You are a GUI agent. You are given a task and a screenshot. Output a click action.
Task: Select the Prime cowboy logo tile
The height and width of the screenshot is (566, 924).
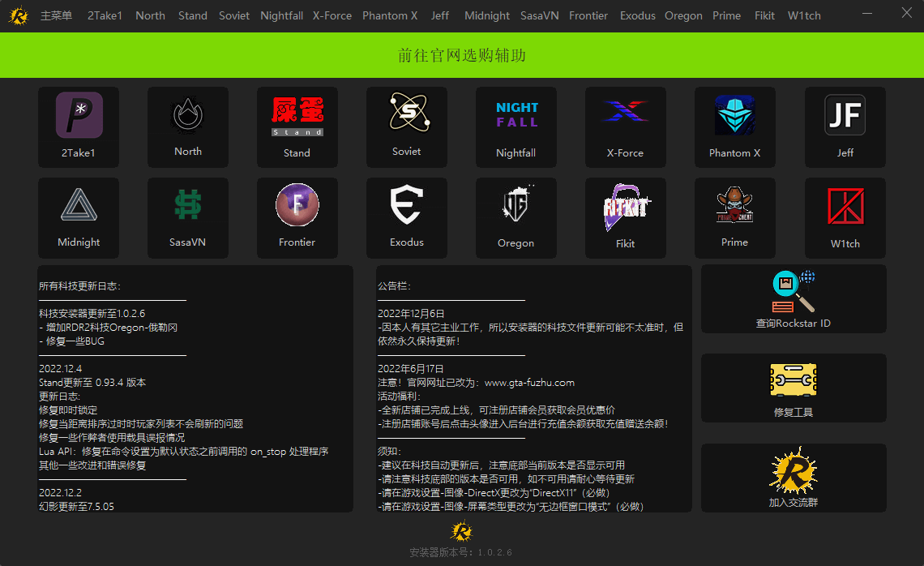coord(735,218)
